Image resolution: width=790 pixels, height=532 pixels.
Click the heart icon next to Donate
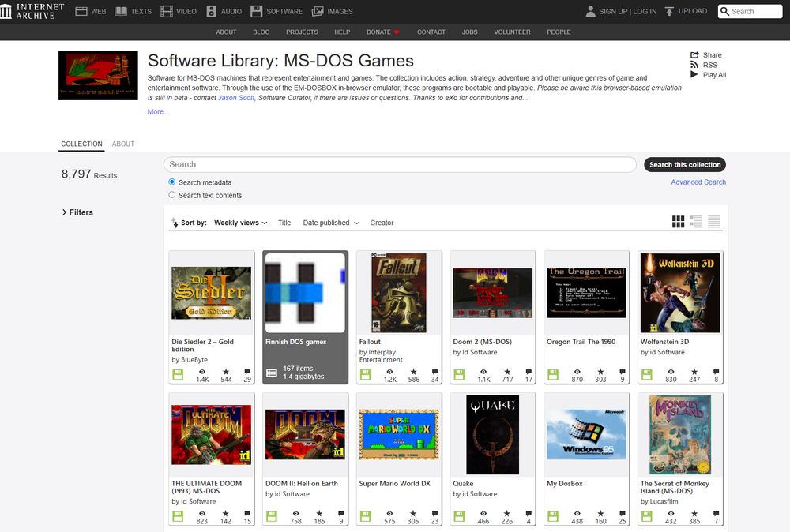click(x=397, y=32)
